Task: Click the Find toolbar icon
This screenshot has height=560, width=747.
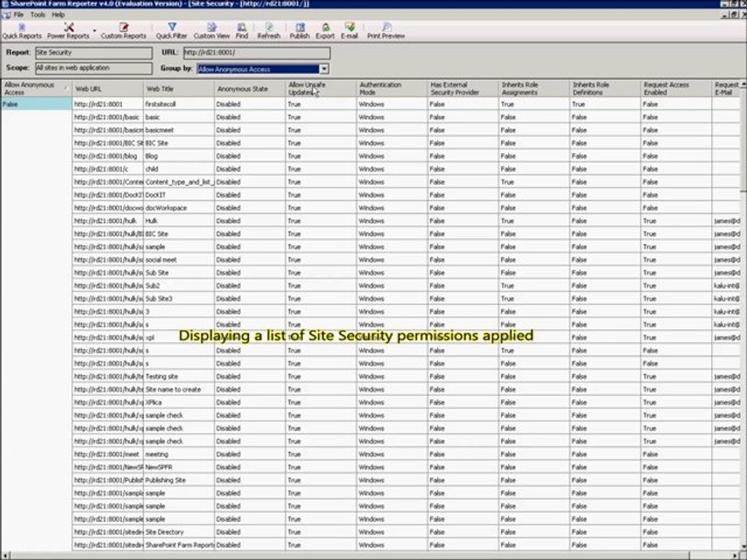Action: (242, 31)
